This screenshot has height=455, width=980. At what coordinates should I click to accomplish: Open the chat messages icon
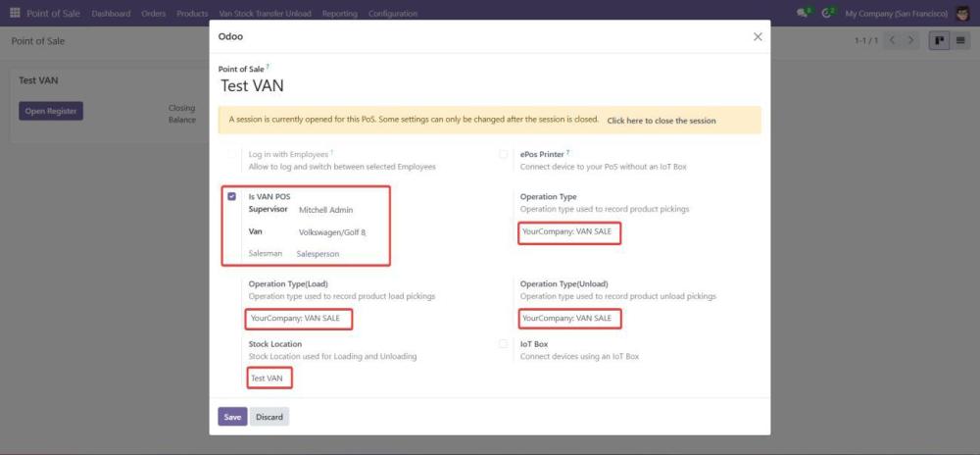pyautogui.click(x=803, y=14)
